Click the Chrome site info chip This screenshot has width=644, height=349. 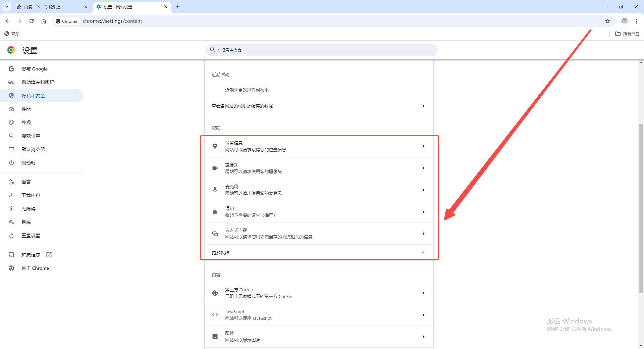pyautogui.click(x=67, y=21)
